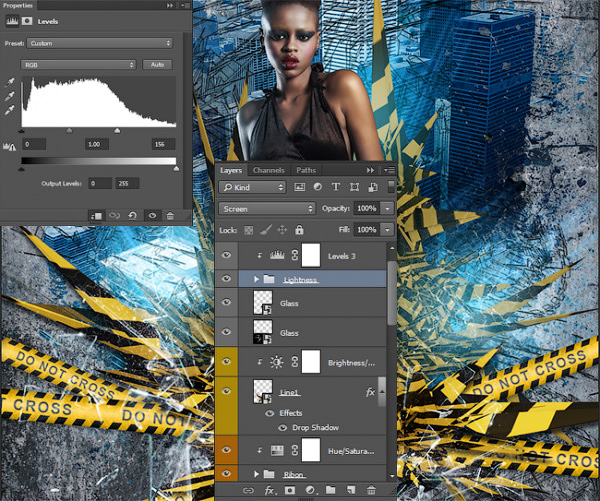Screen dimensions: 600x501
Task: Open the Fill slider dropdown arrow
Action: (388, 230)
